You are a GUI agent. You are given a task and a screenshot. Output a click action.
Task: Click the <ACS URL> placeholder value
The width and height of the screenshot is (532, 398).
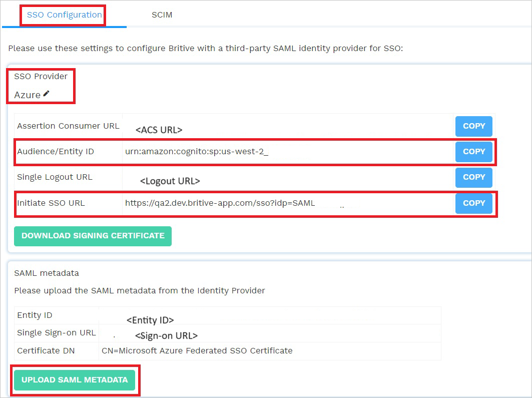click(x=159, y=130)
